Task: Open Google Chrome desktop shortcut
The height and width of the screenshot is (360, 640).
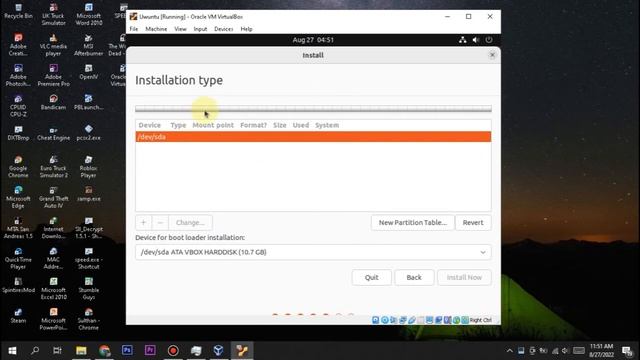Action: (18, 167)
